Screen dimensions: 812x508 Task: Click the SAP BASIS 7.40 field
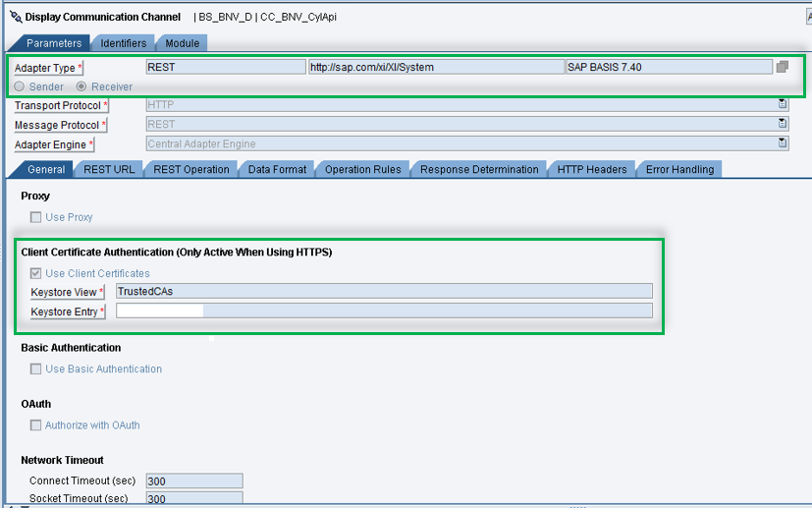(x=669, y=67)
